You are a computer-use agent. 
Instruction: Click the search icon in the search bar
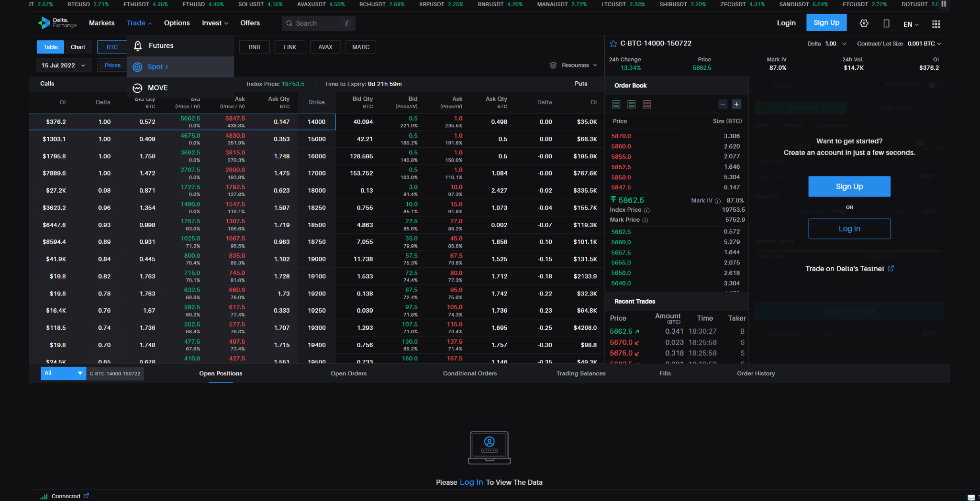coord(288,23)
